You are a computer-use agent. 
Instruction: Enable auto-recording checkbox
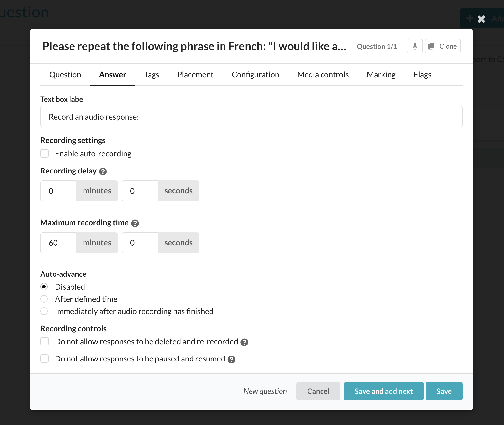tap(44, 154)
